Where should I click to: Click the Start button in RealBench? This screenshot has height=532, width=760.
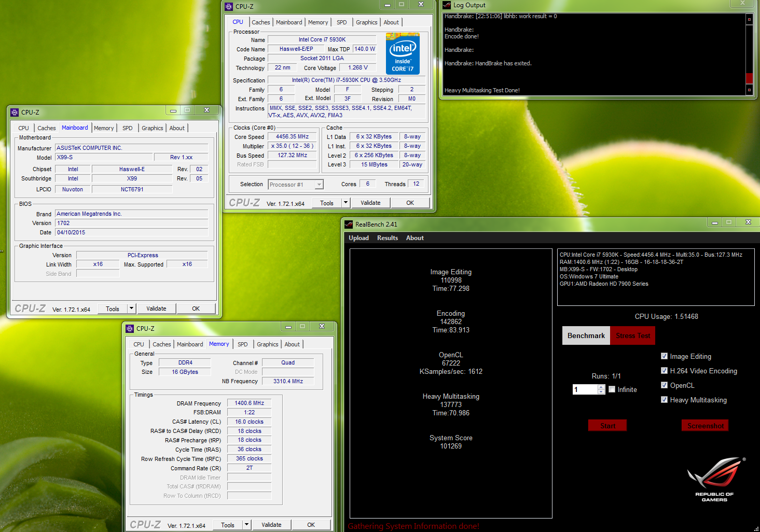click(607, 426)
